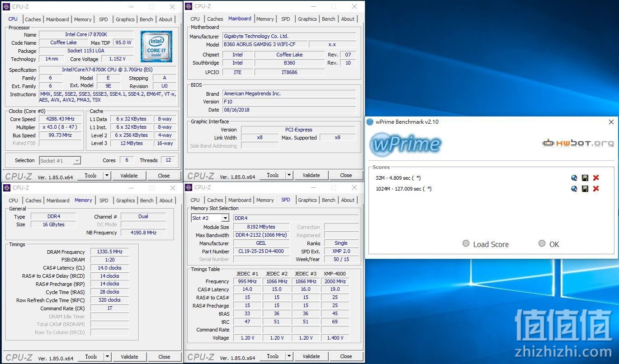Open Tools dropdown arrow in Mainboard tab window

pyautogui.click(x=289, y=175)
